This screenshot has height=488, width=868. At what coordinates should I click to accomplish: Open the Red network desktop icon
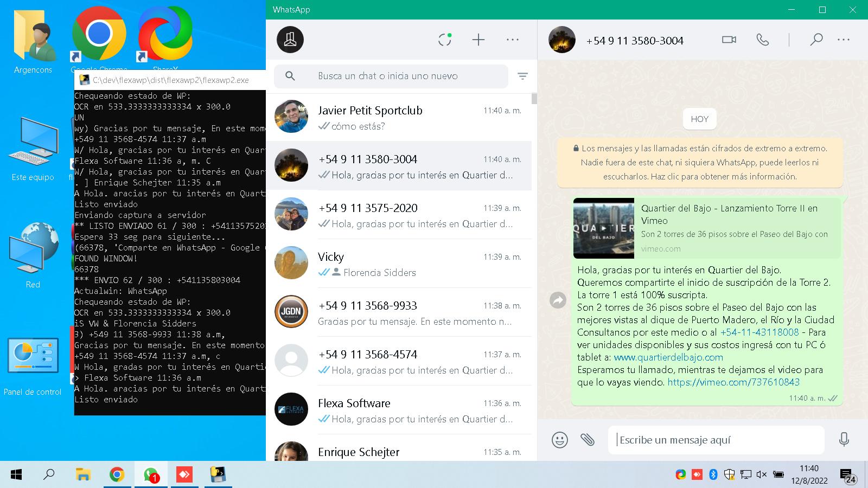tap(33, 254)
